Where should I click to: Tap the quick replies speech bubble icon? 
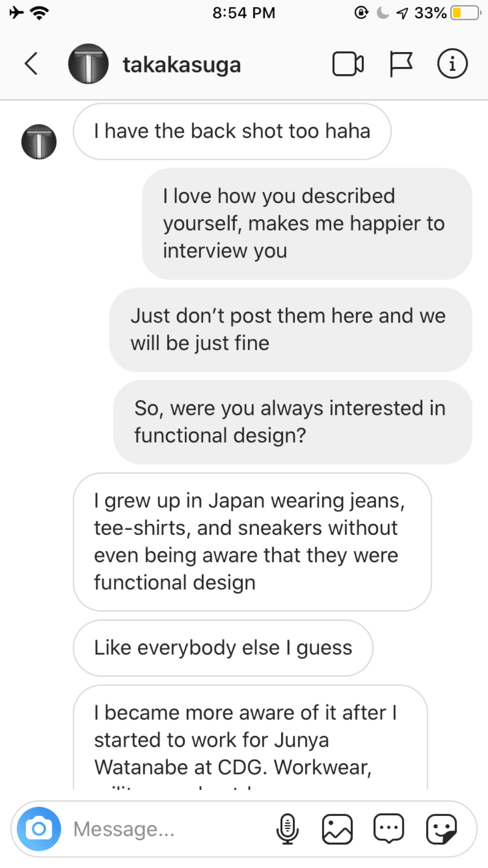[388, 829]
